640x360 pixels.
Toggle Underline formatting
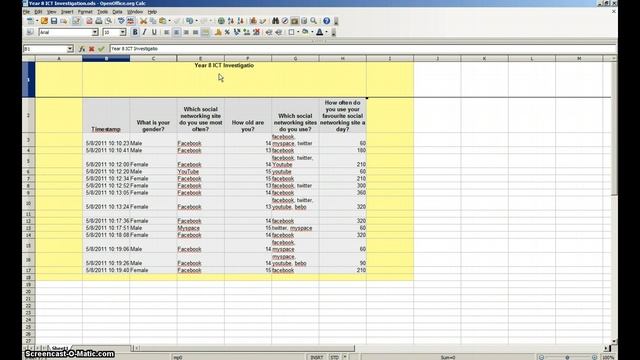point(154,32)
